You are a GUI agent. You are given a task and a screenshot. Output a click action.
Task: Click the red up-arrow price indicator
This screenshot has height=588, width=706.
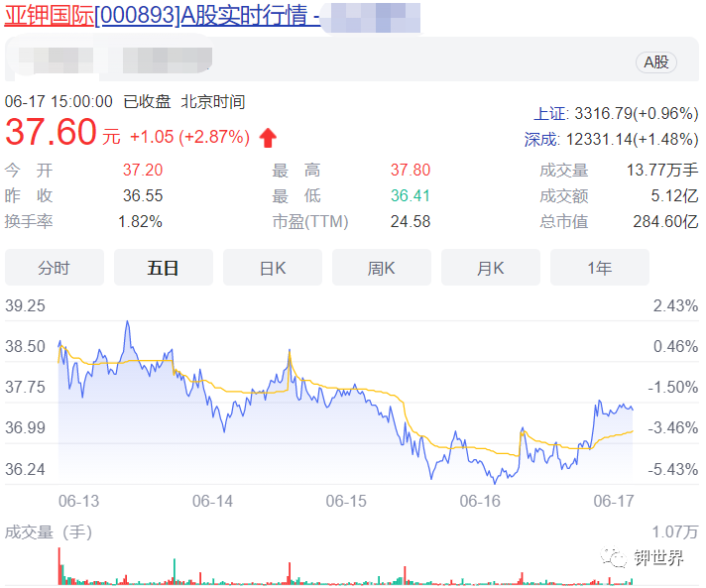[268, 137]
